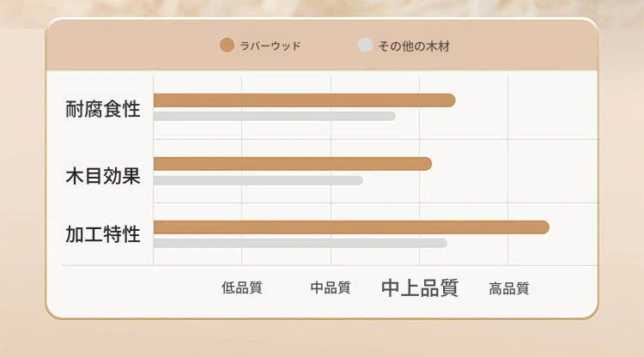Click the rounded tip of the 耐腐食性 orange bar

[449, 100]
